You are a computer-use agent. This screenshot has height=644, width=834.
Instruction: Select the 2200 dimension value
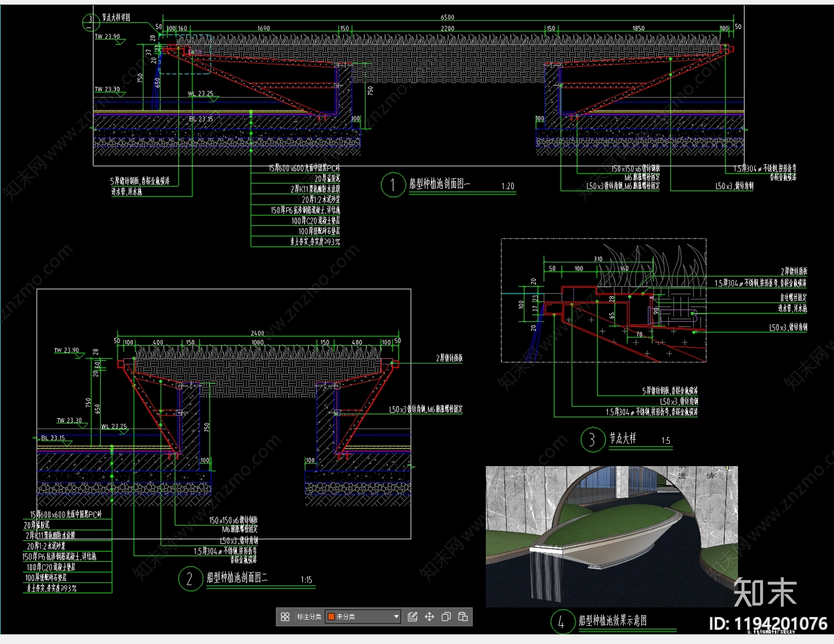pyautogui.click(x=448, y=28)
